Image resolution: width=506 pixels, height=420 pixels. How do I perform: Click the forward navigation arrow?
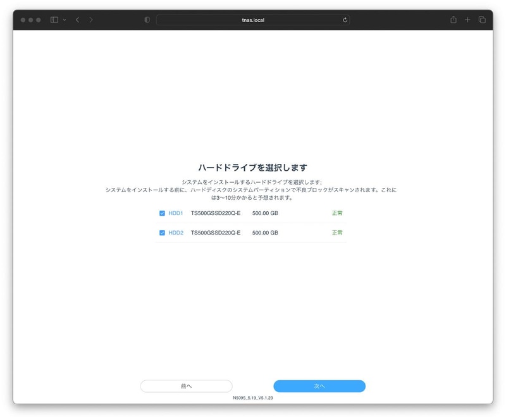pos(90,20)
